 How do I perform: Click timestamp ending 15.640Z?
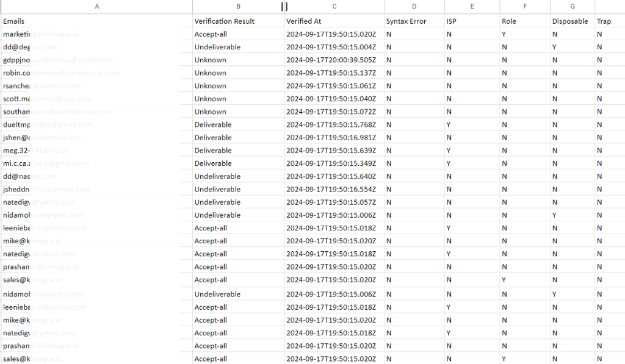331,176
